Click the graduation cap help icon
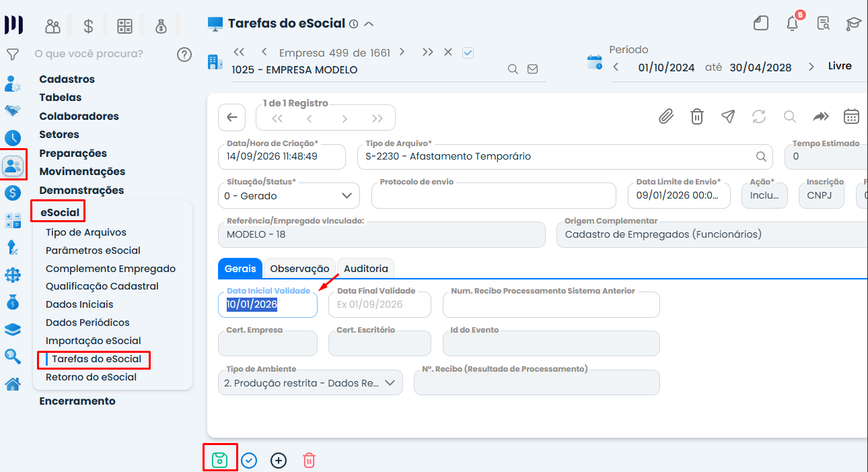This screenshot has width=868, height=472. pos(854,24)
